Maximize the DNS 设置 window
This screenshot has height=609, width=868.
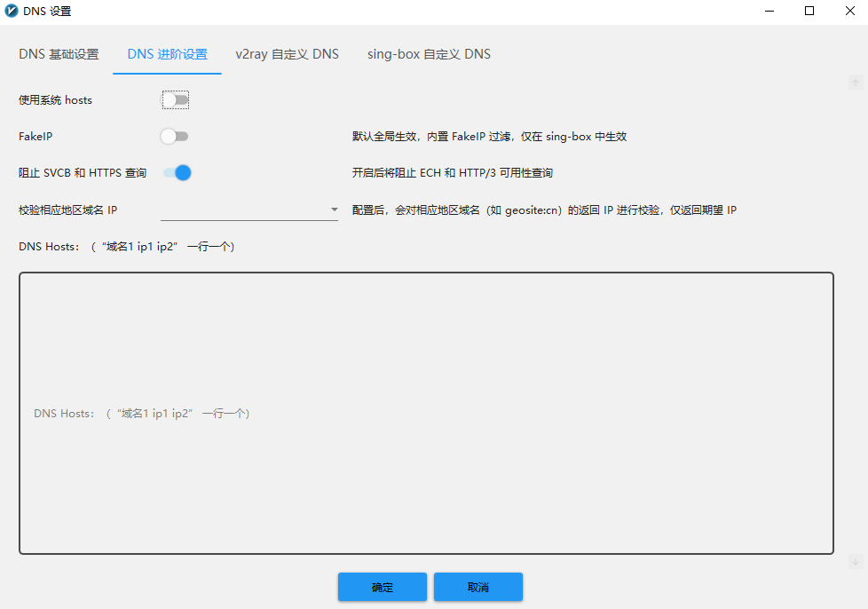tap(809, 11)
